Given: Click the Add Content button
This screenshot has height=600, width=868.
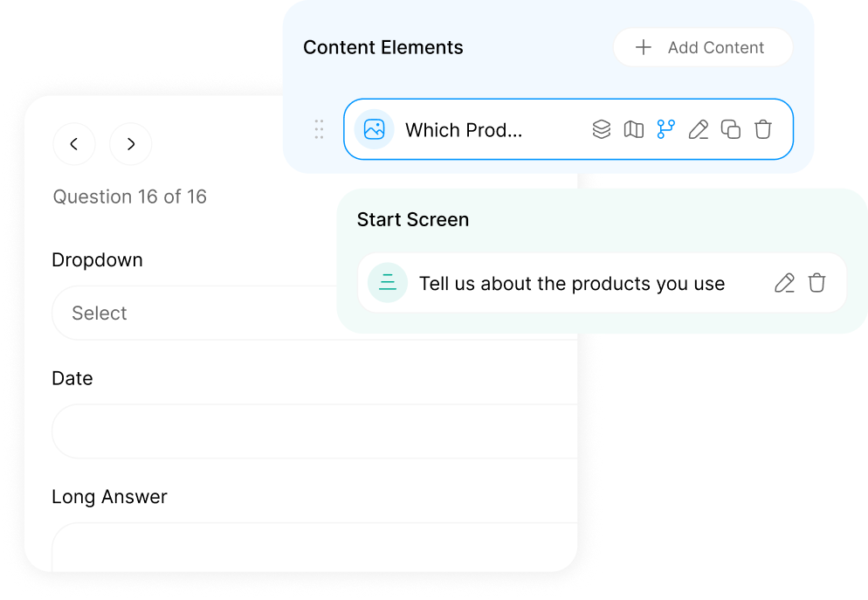Looking at the screenshot, I should click(x=703, y=48).
